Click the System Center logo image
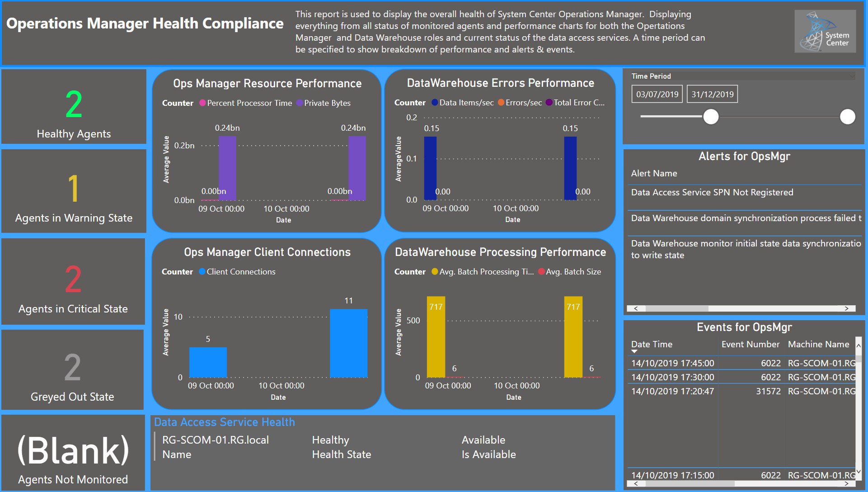The width and height of the screenshot is (868, 492). 825,31
